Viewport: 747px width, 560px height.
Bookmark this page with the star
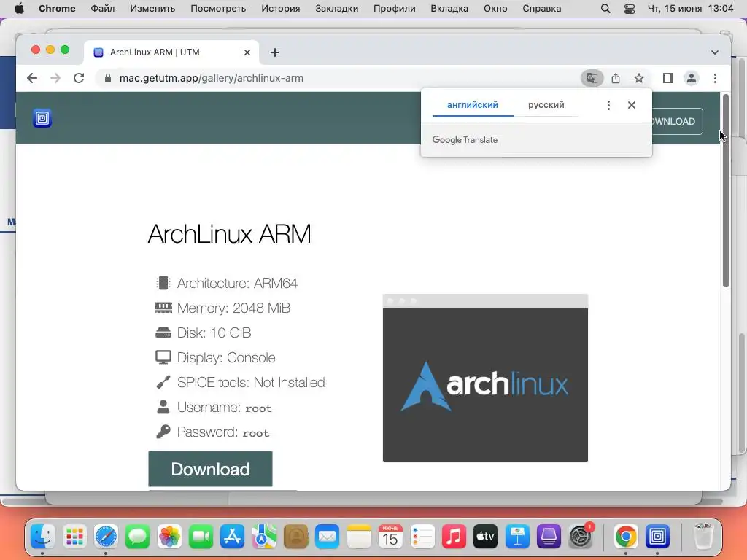click(639, 78)
